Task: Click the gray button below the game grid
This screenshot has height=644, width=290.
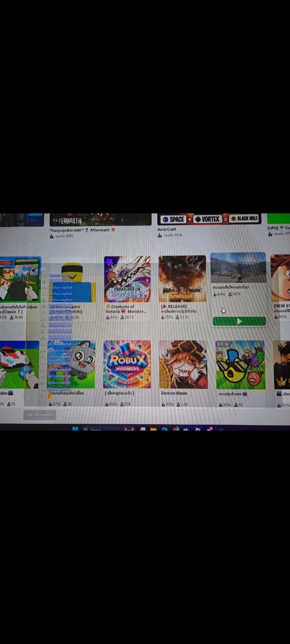Action: [40, 415]
